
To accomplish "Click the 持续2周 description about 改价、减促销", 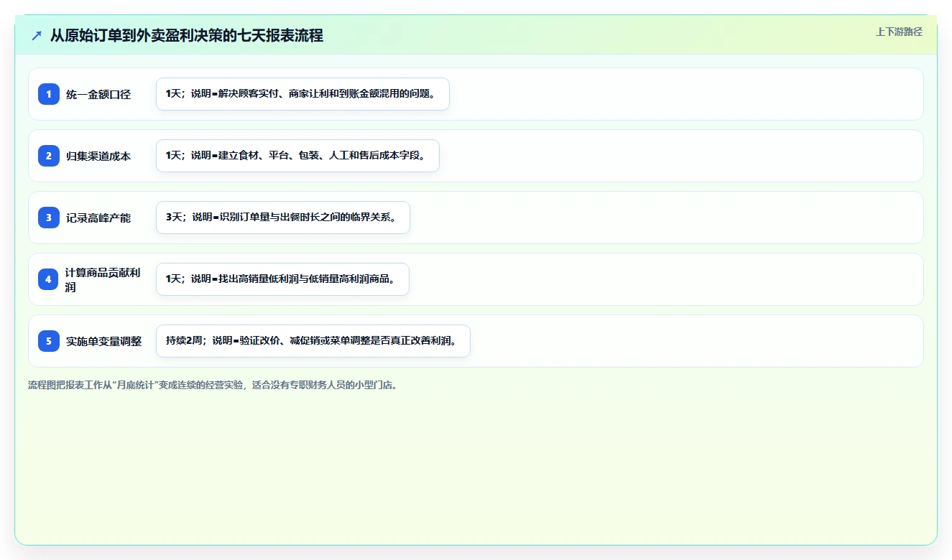I will coord(313,341).
